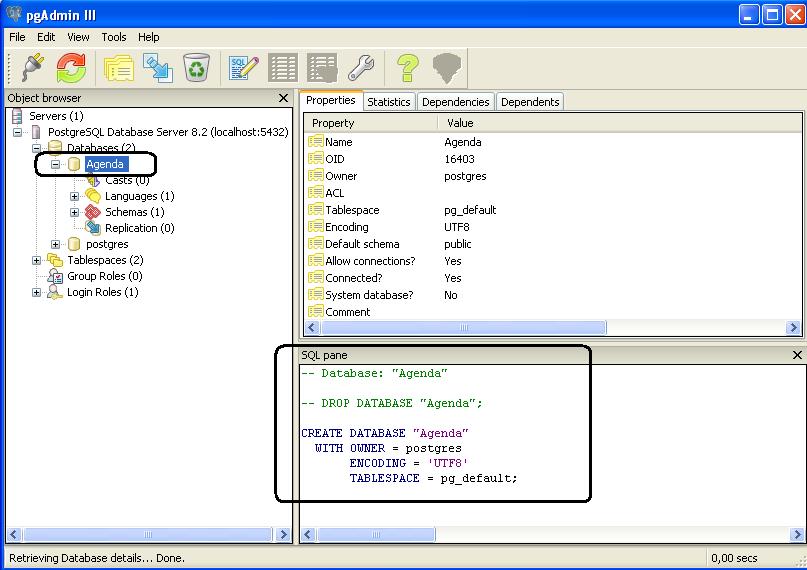Expand the Schemas (1) node
807x570 pixels.
75,212
